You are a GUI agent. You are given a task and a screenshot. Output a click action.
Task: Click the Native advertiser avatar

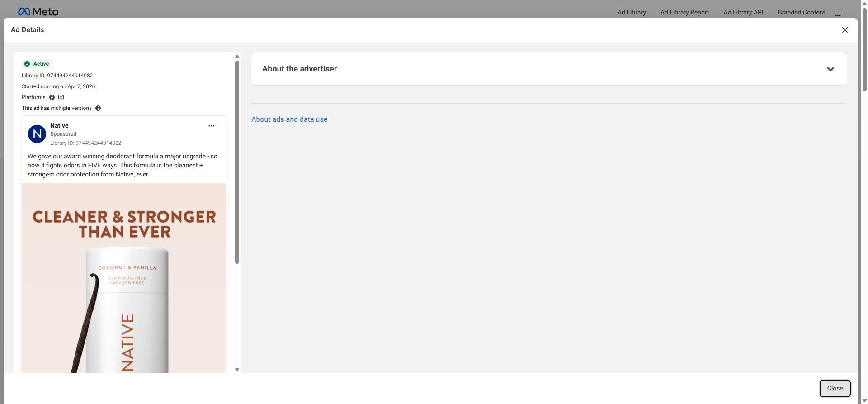[37, 134]
